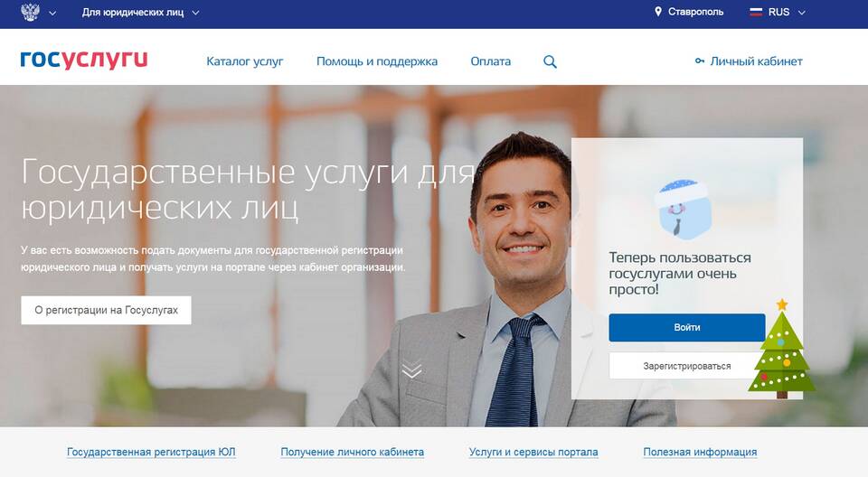This screenshot has height=477, width=868.
Task: Click the Christmas tree decoration
Action: [781, 349]
